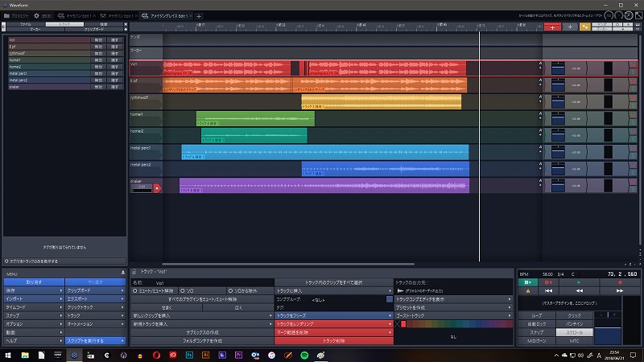Click the new tab plus icon
Image resolution: width=644 pixels, height=362 pixels.
pos(199,16)
